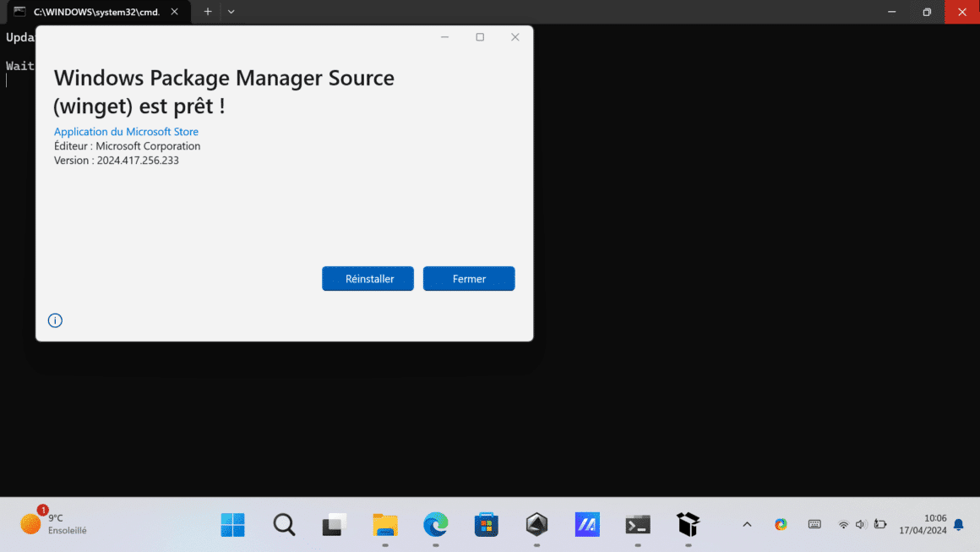Check battery status icon in tray
Screen dimensions: 980x552
(x=880, y=524)
